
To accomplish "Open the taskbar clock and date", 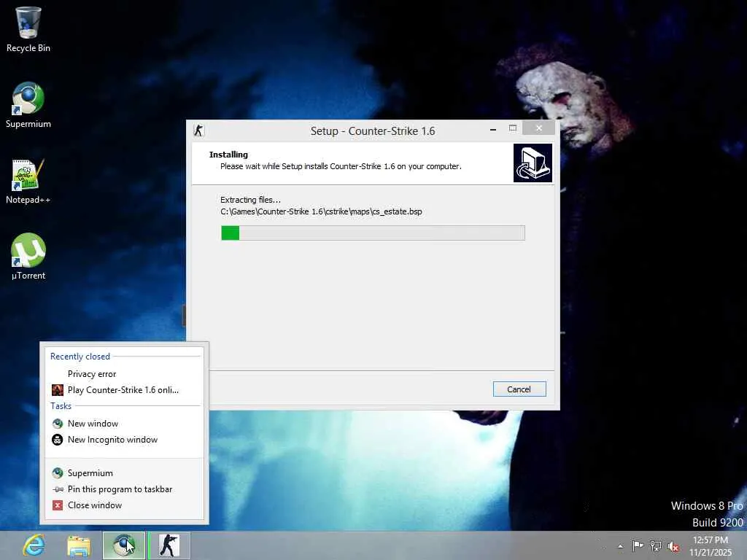I will pos(711,545).
